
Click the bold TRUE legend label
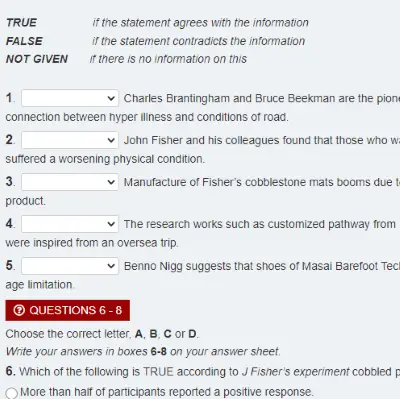point(21,23)
